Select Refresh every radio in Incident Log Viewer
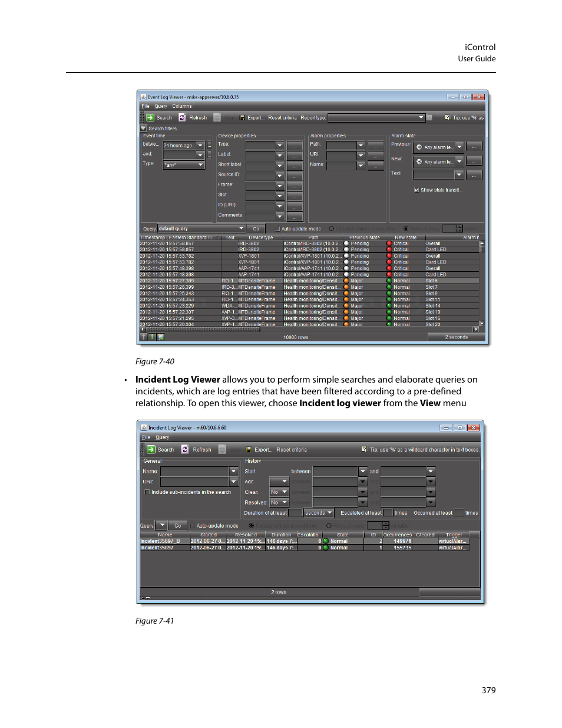The height and width of the screenshot is (728, 562). coord(329,526)
